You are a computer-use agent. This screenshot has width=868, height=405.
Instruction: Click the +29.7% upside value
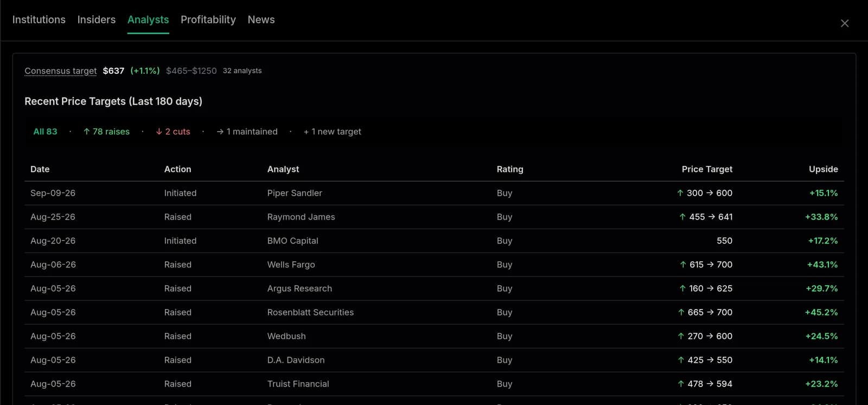[x=822, y=288]
